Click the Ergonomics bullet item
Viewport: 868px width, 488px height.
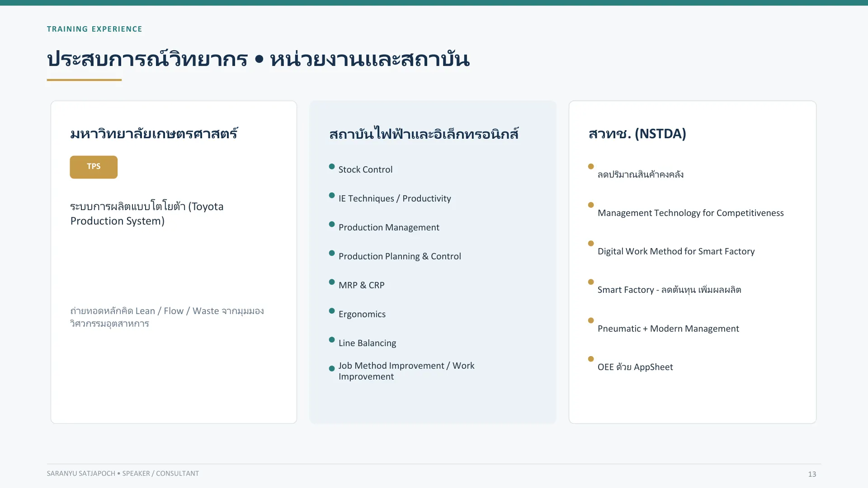pyautogui.click(x=362, y=314)
